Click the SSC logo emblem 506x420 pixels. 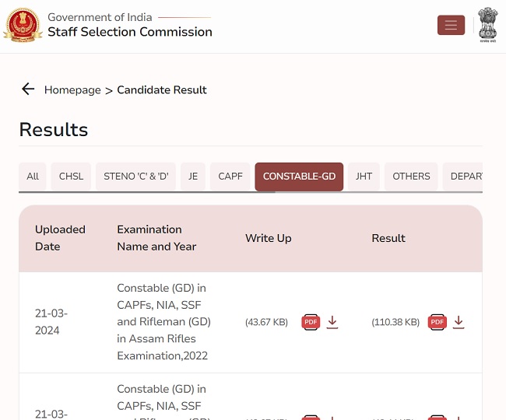pyautogui.click(x=23, y=25)
